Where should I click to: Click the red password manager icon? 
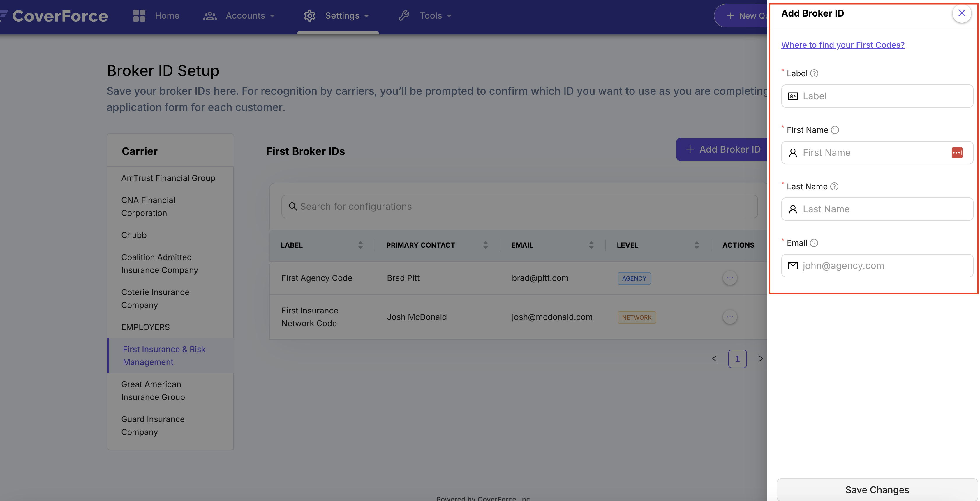click(957, 153)
